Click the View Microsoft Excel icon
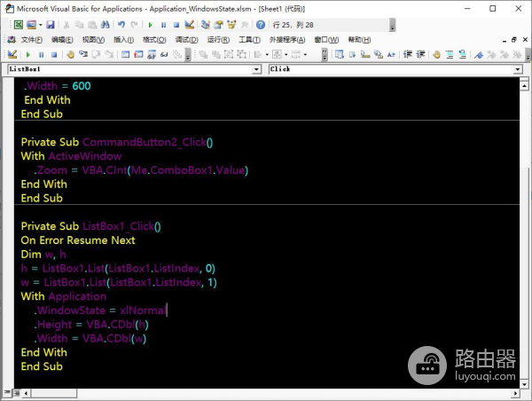 tap(19, 25)
